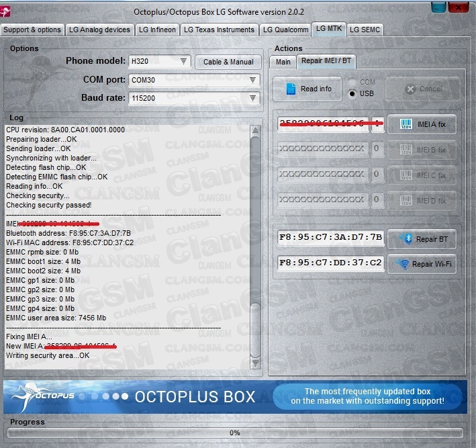Click the log scroll-to-bottom arrow
The image size is (476, 448).
tap(255, 363)
